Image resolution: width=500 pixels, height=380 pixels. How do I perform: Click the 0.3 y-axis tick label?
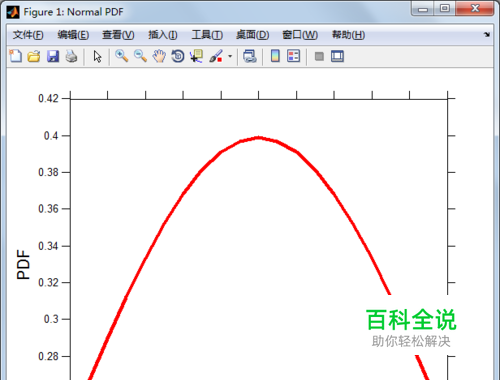(x=51, y=319)
